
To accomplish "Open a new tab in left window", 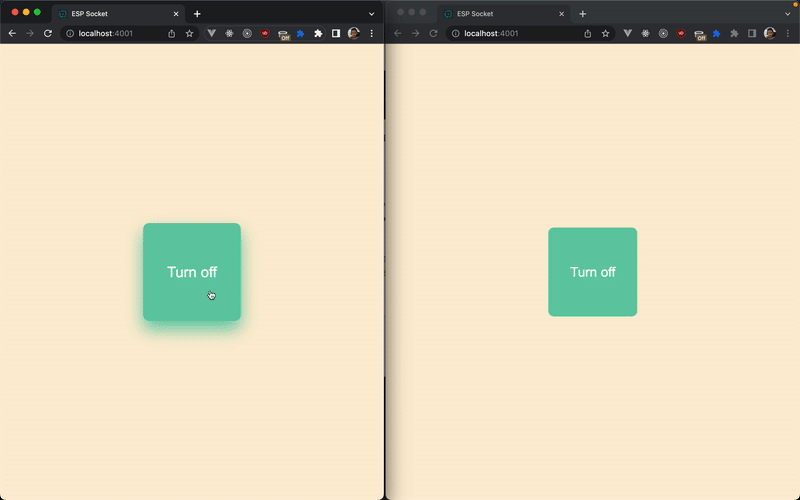I will [x=197, y=14].
